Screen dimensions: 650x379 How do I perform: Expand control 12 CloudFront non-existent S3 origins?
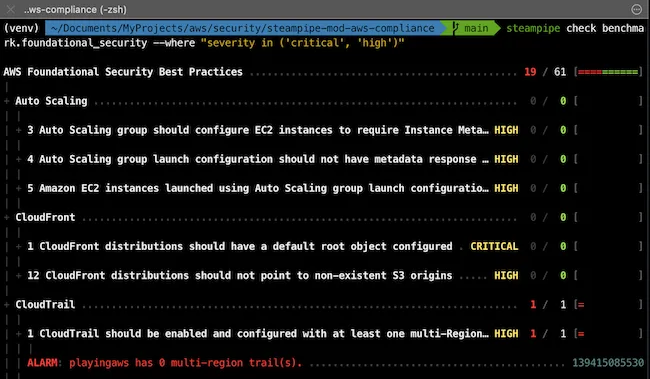click(19, 275)
